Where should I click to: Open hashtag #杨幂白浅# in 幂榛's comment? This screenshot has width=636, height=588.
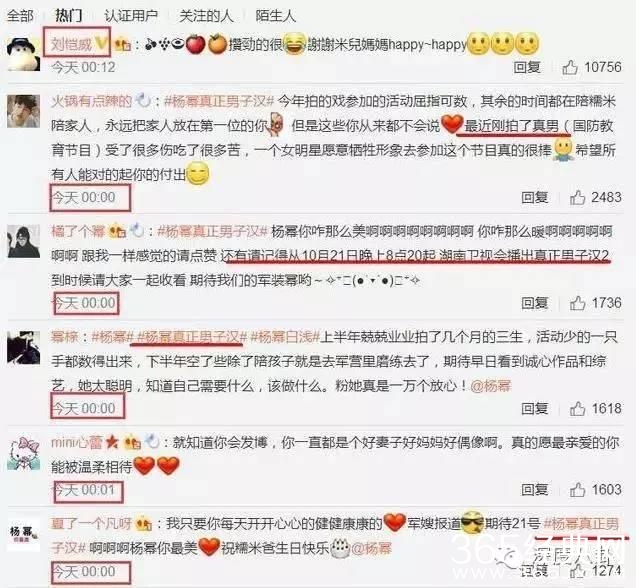point(285,337)
